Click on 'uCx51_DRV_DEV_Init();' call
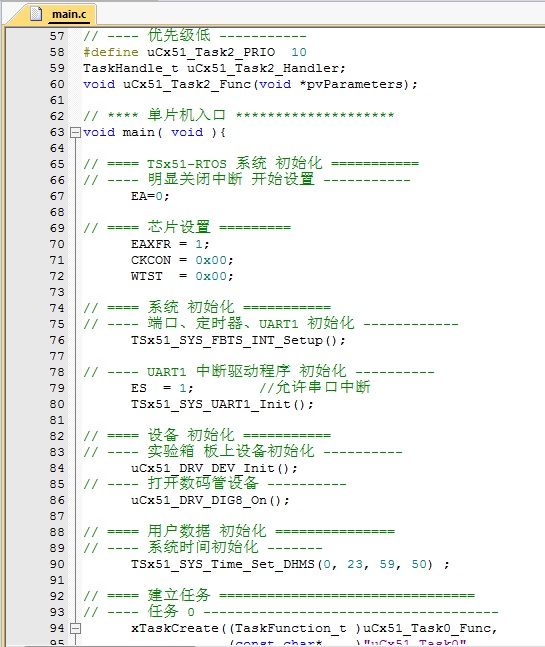 click(214, 468)
